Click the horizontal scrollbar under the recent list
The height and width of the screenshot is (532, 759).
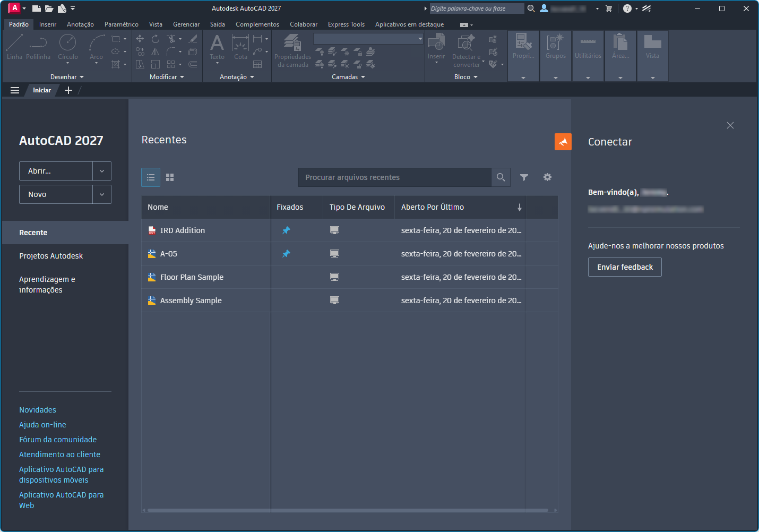[348, 510]
